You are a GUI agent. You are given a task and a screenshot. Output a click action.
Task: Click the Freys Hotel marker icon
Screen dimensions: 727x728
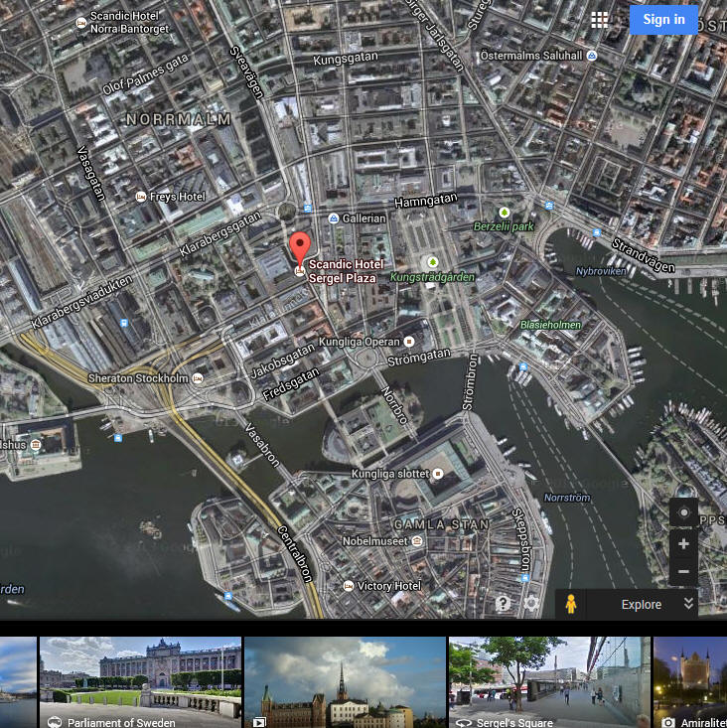coord(141,197)
